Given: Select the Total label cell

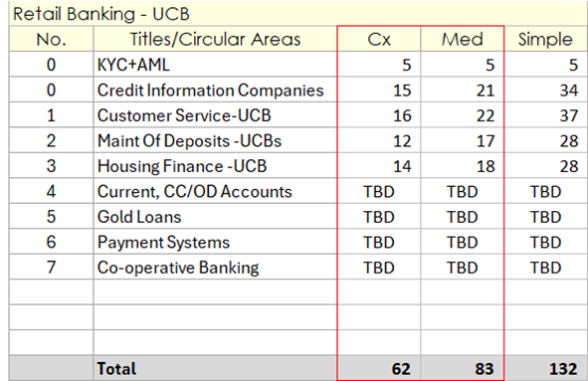Looking at the screenshot, I should point(215,368).
